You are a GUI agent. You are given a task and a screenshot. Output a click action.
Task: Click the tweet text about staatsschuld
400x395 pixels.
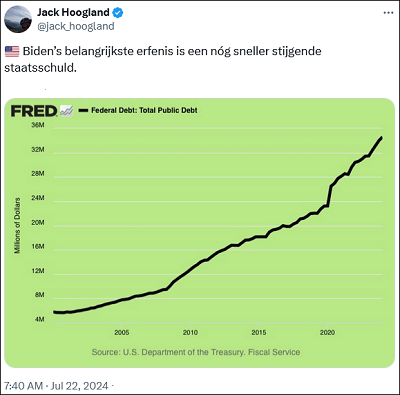(163, 59)
